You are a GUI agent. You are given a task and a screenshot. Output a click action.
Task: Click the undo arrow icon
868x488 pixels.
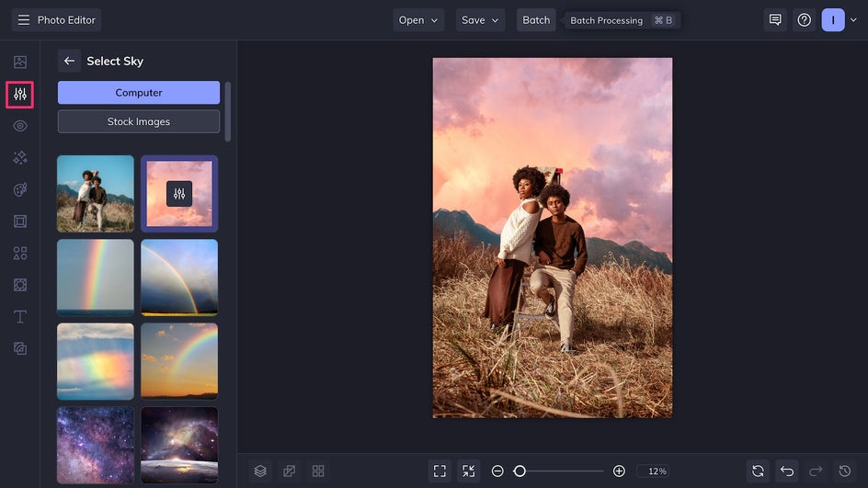(x=787, y=471)
